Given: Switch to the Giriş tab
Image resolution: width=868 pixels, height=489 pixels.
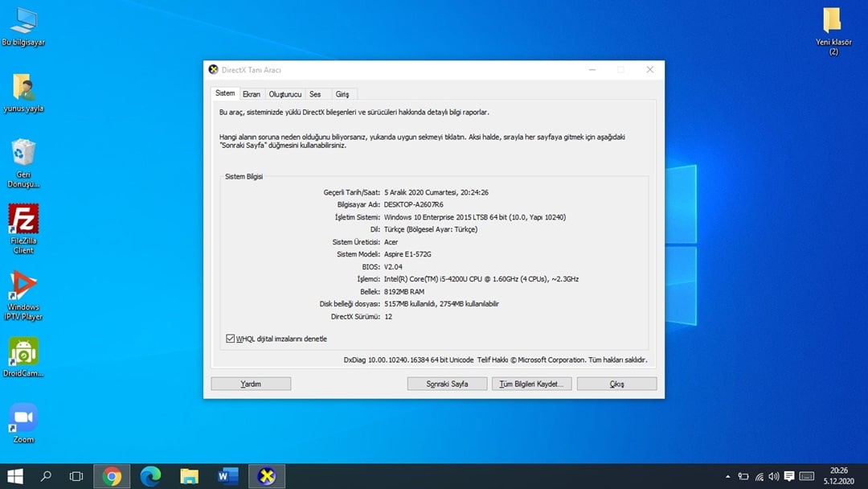Looking at the screenshot, I should 342,94.
